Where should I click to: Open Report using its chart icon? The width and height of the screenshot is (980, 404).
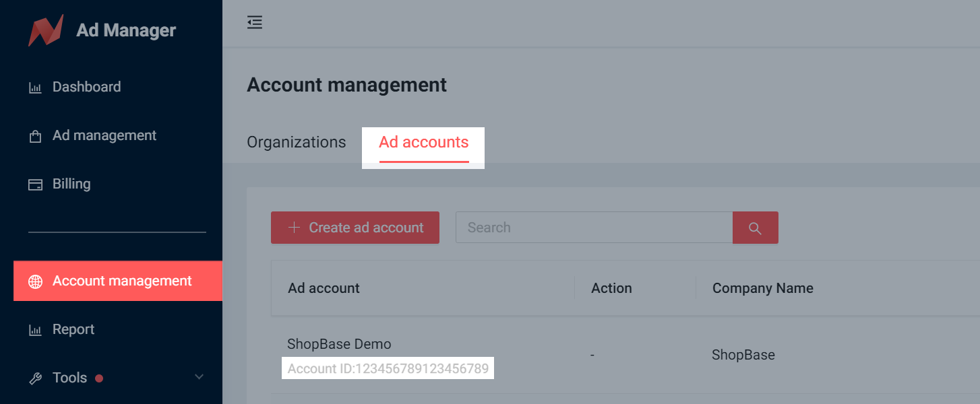point(35,330)
